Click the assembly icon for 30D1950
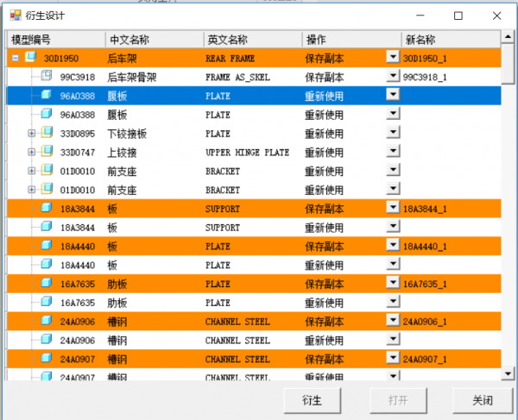518x420 pixels. (31, 58)
